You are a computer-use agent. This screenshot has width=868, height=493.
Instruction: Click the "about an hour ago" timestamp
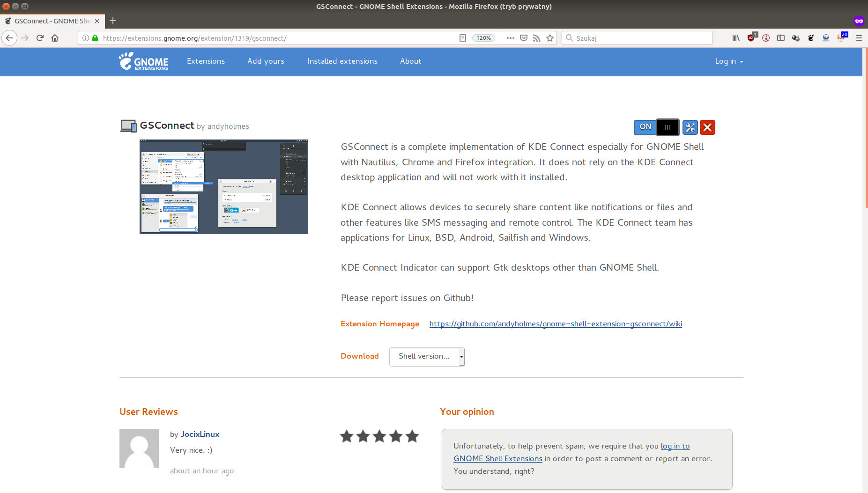(202, 471)
